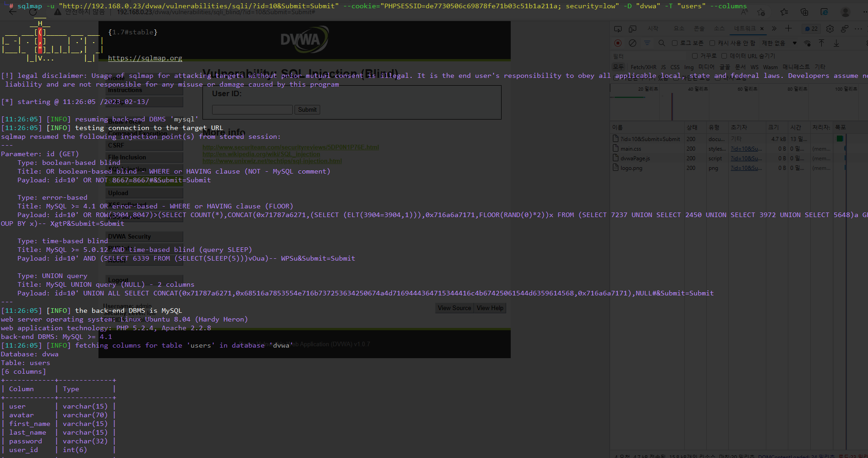Filter requests by Img type
Image resolution: width=868 pixels, height=458 pixels.
pos(689,67)
